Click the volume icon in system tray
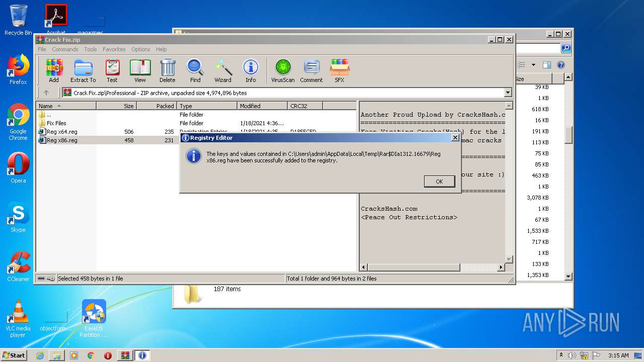 click(572, 355)
